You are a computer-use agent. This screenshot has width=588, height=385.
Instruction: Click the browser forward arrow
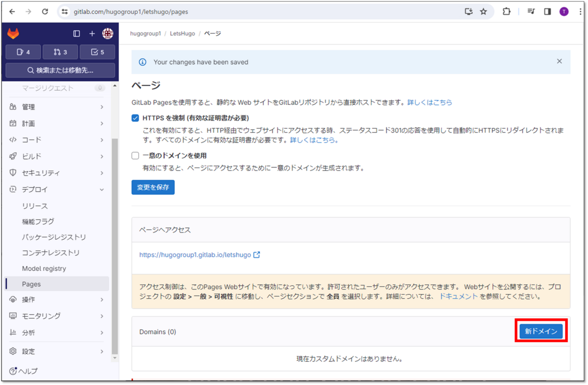28,11
